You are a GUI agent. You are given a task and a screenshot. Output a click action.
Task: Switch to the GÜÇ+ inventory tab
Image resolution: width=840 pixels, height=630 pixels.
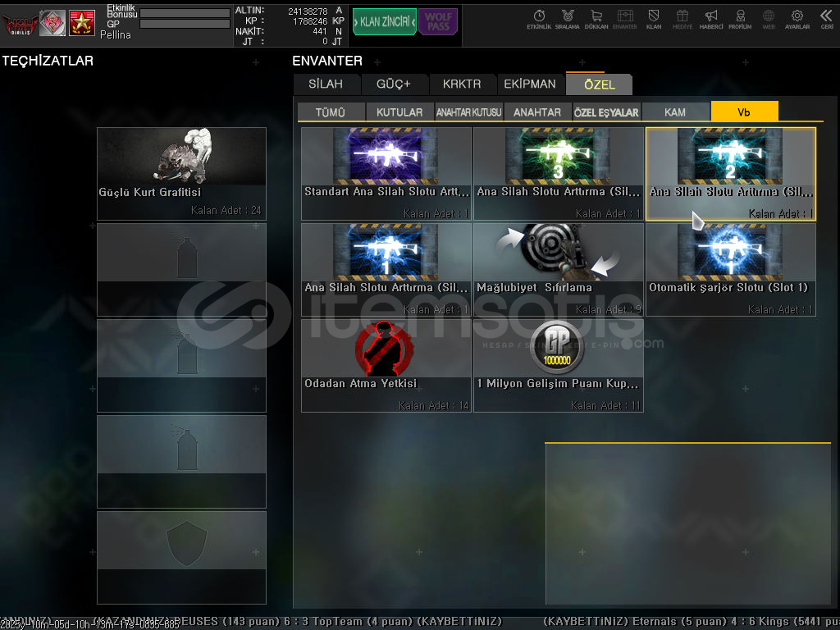coord(393,84)
